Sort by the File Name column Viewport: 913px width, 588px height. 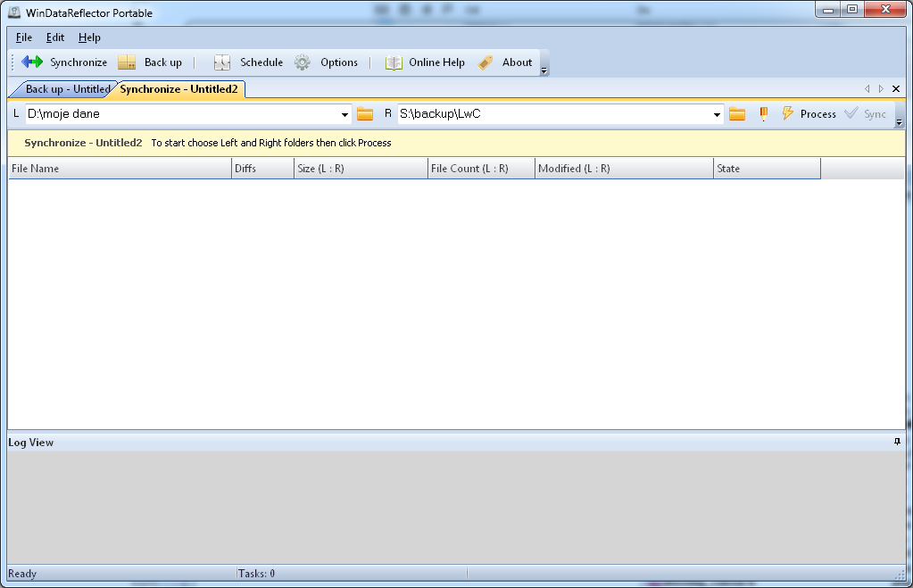coord(120,169)
